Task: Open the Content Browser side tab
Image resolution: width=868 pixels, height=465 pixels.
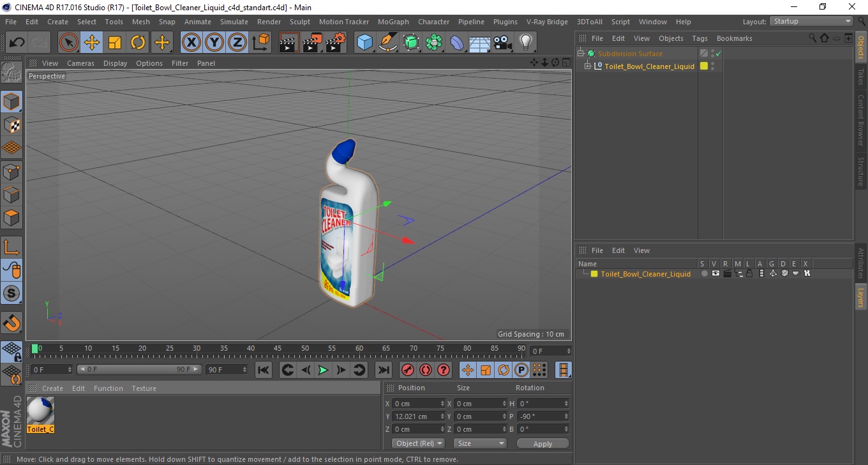Action: 861,121
